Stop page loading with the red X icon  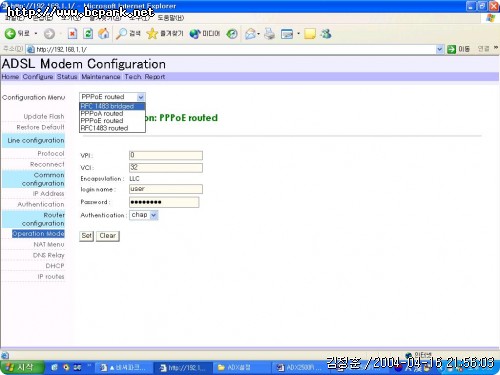point(72,33)
